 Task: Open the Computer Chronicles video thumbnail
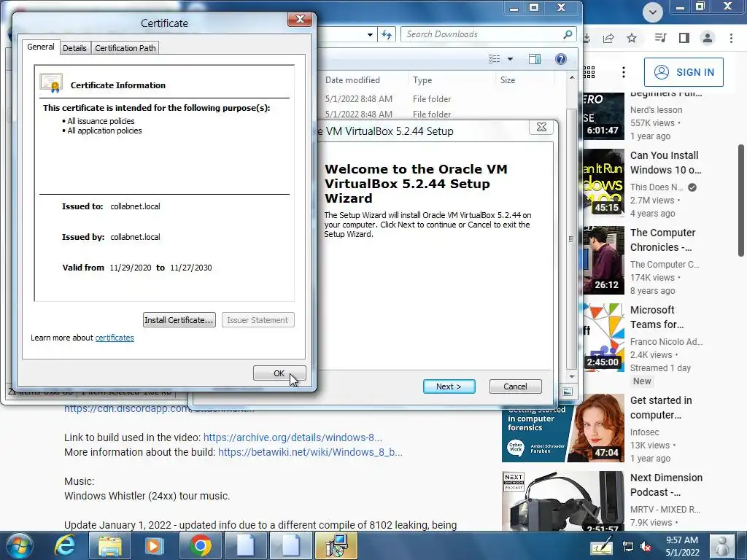[x=603, y=260]
